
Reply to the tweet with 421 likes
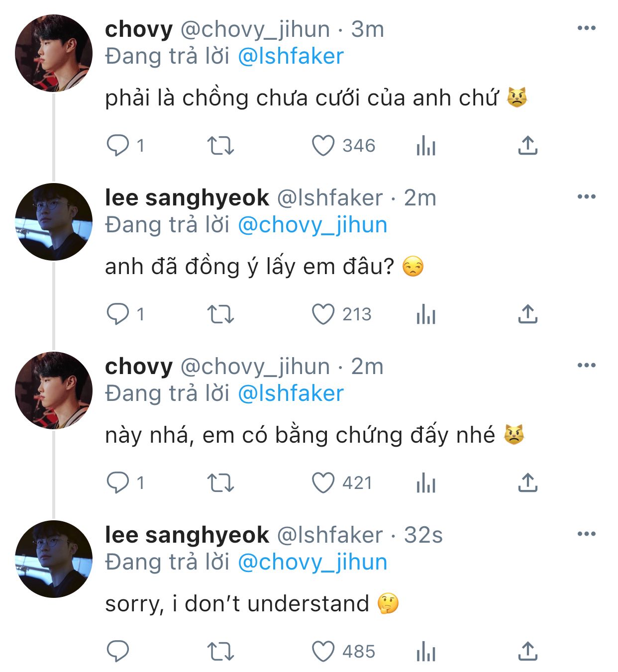(118, 483)
